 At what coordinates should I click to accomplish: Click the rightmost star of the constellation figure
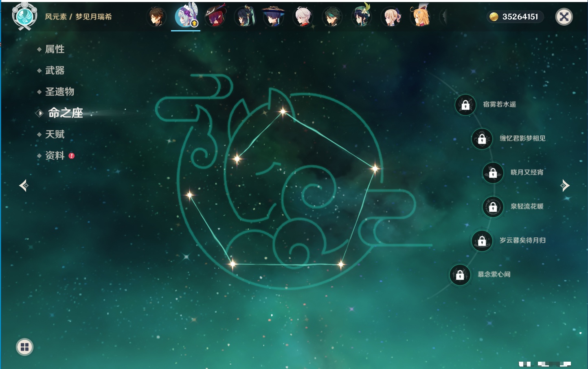(x=375, y=168)
